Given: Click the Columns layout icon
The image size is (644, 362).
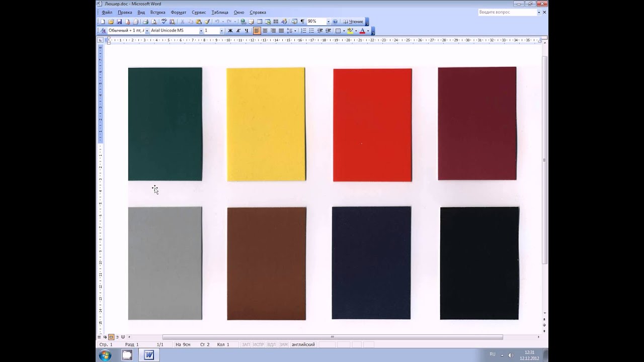Looking at the screenshot, I should 276,22.
